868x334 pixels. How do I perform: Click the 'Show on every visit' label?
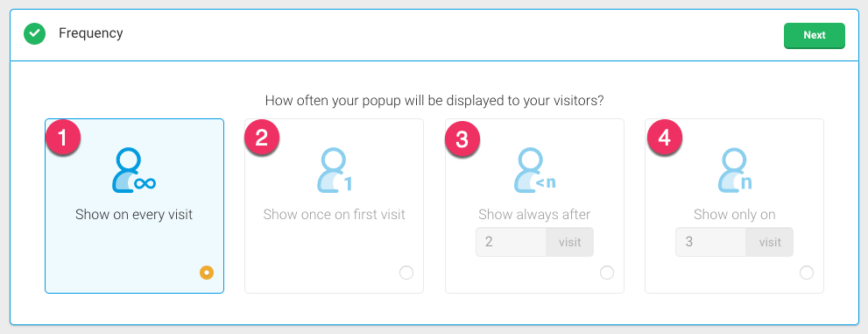click(134, 215)
